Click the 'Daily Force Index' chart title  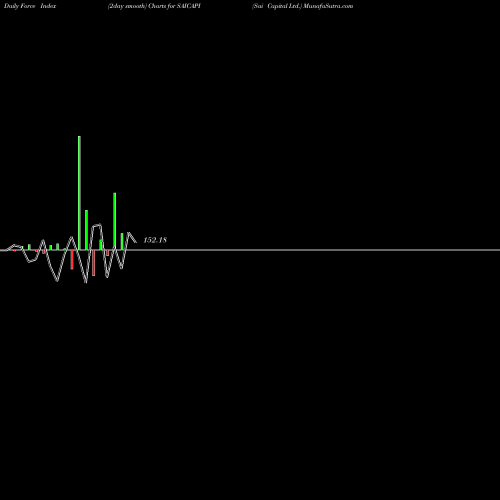coord(30,6)
